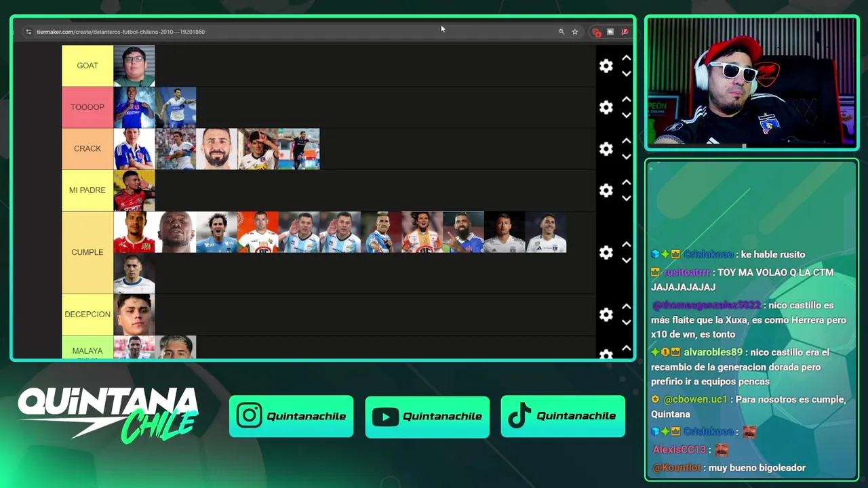The height and width of the screenshot is (488, 868).
Task: Move CRACK tier up with arrow
Action: (x=627, y=141)
